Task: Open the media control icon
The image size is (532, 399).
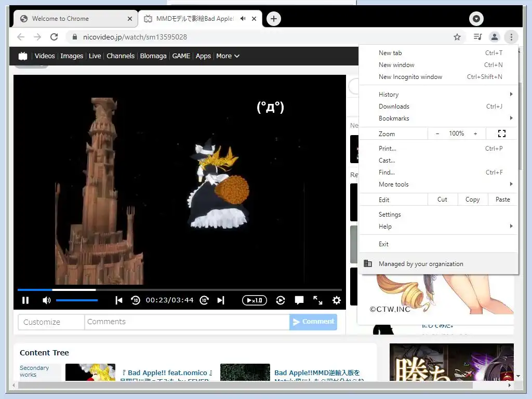Action: [478, 37]
